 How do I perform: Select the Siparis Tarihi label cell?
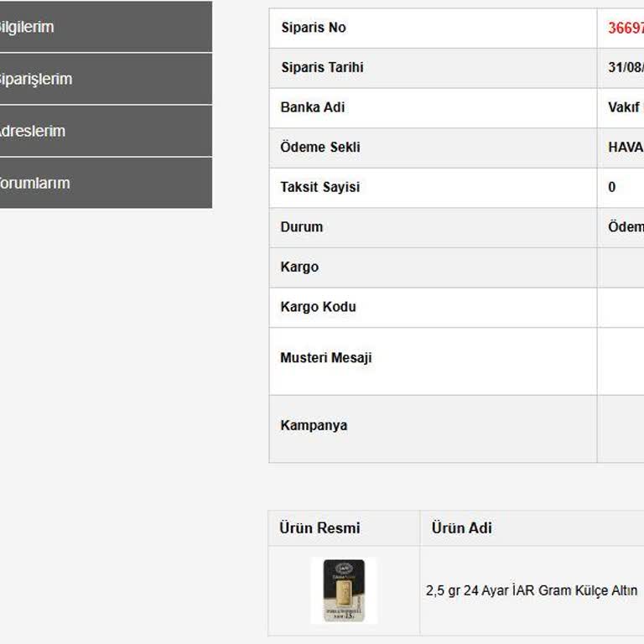322,67
